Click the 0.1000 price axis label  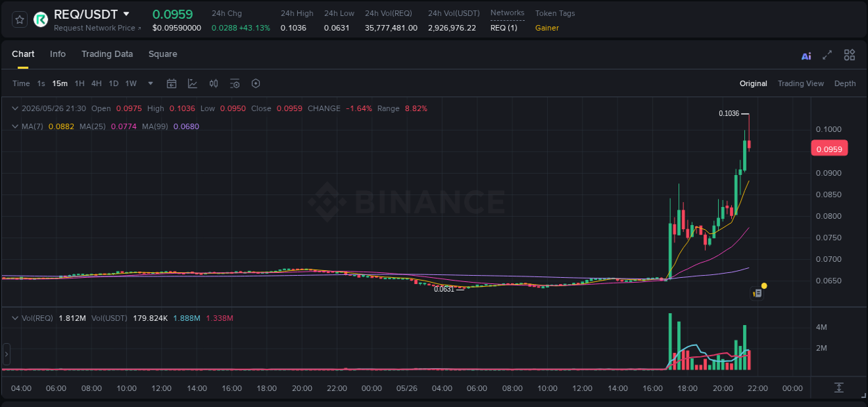[x=828, y=130]
